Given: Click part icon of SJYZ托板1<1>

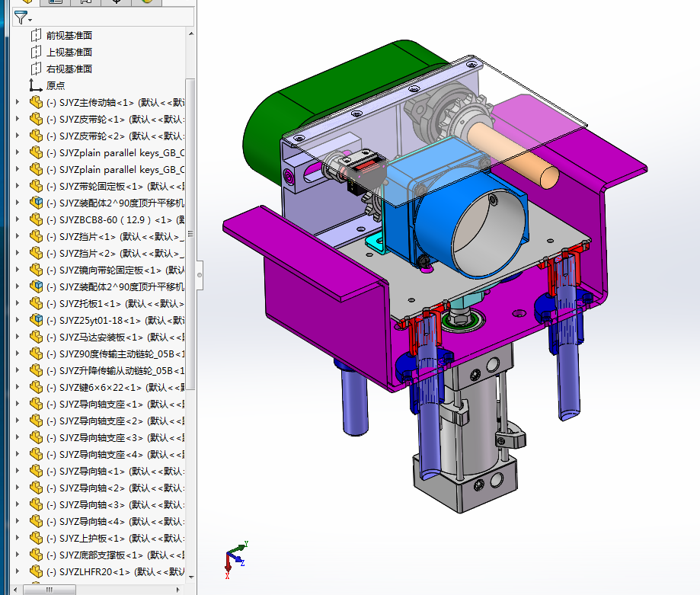Looking at the screenshot, I should [x=36, y=303].
